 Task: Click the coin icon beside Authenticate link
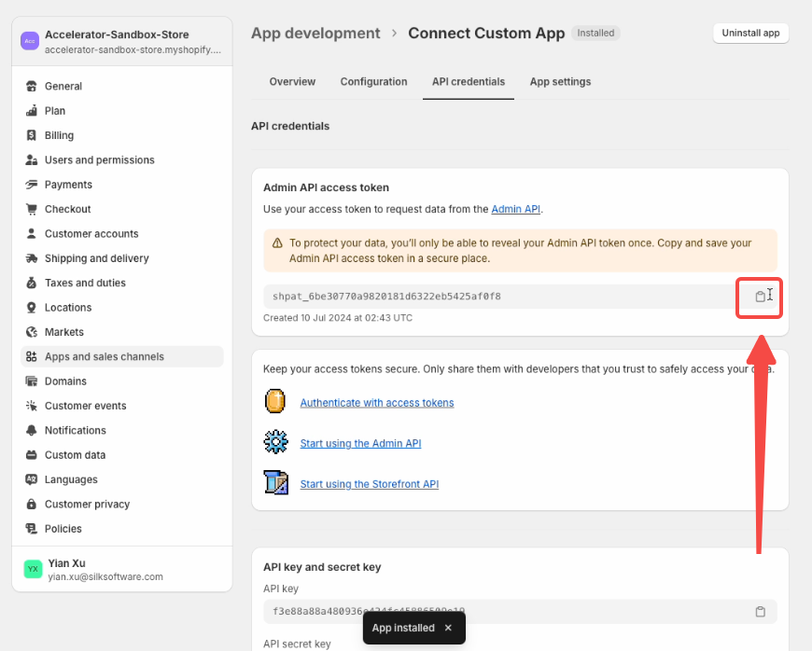tap(275, 402)
